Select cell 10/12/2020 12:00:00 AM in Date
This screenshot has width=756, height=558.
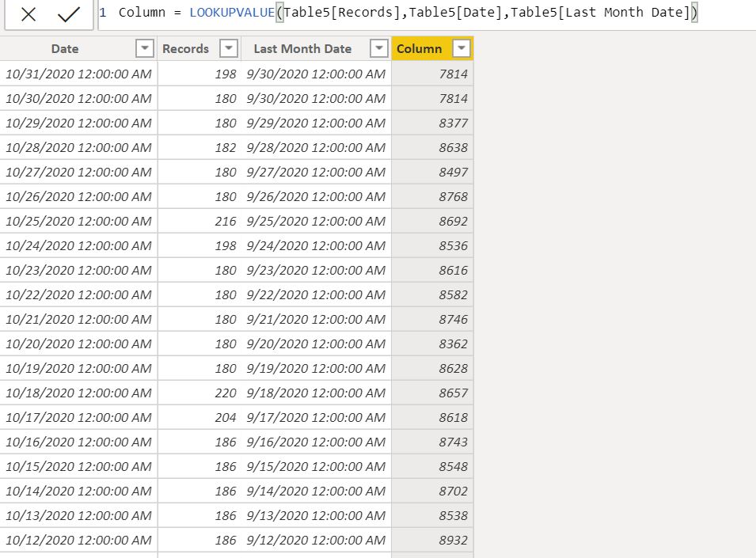coord(78,540)
